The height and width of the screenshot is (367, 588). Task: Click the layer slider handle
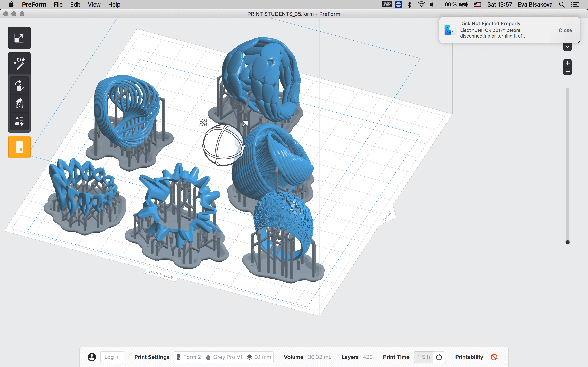567,242
